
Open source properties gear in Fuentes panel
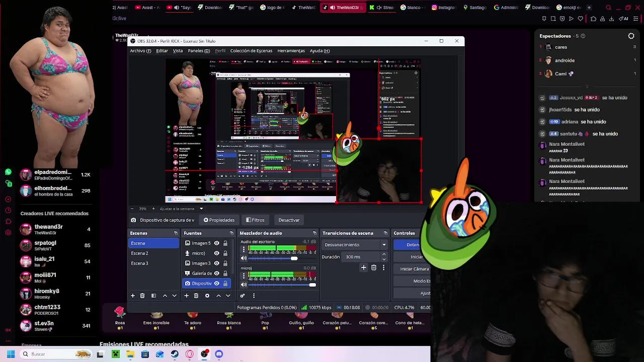(x=207, y=296)
